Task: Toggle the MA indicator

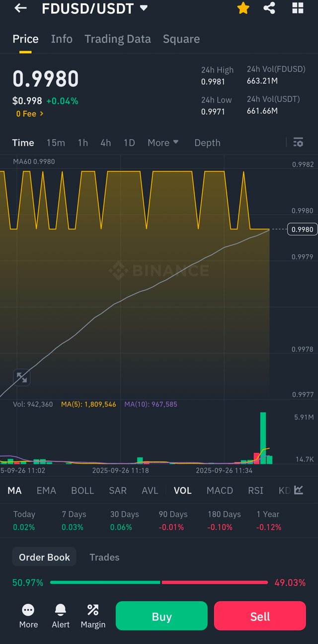Action: (x=14, y=491)
